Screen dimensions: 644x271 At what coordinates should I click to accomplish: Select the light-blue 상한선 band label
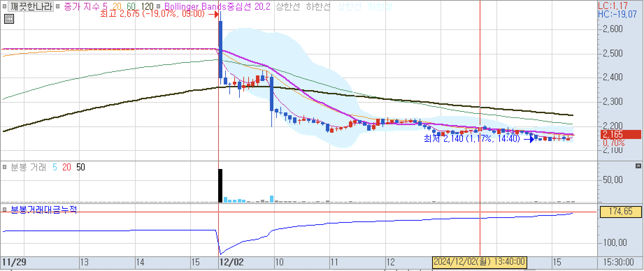click(x=349, y=6)
